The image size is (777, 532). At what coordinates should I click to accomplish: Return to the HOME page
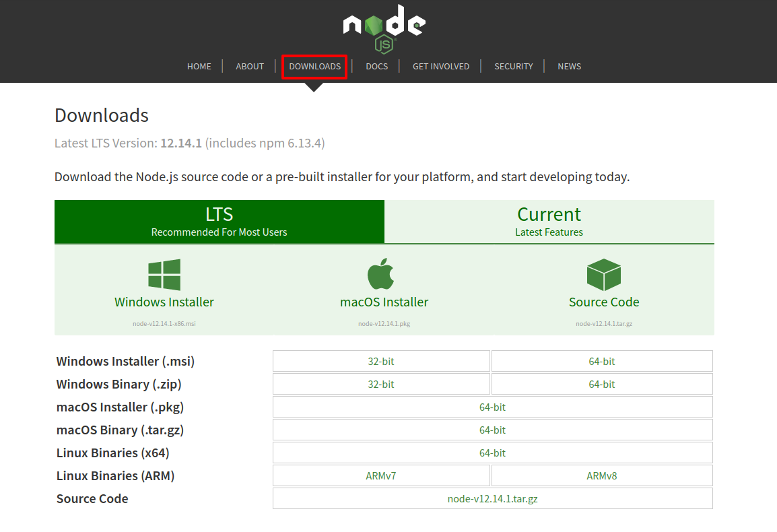(199, 66)
